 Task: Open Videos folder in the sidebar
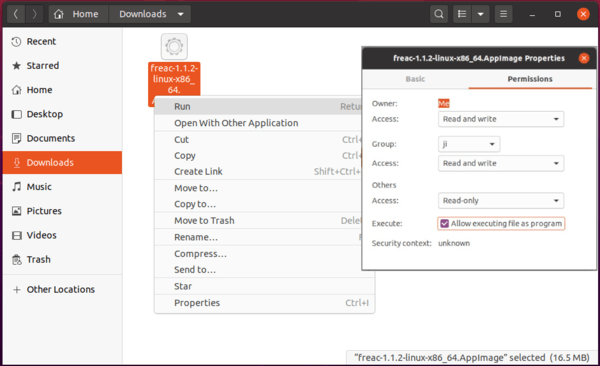62,235
